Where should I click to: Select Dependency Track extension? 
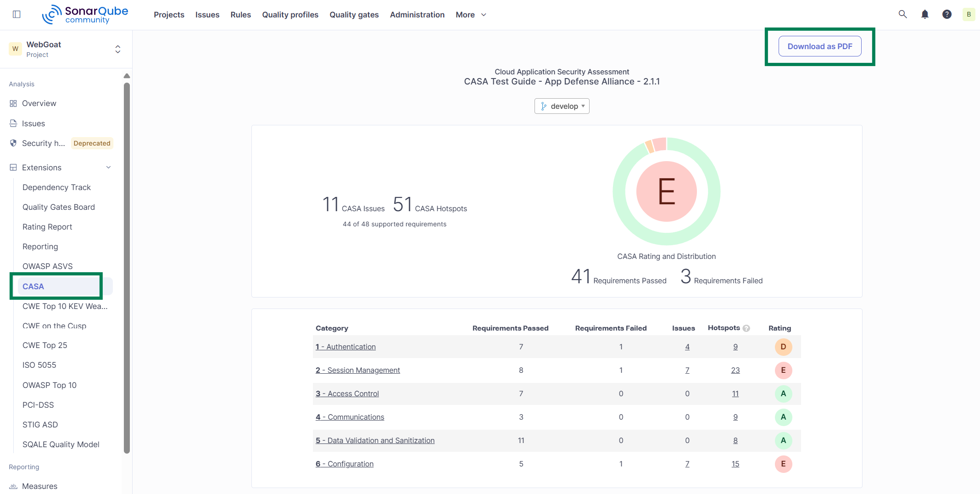tap(56, 187)
